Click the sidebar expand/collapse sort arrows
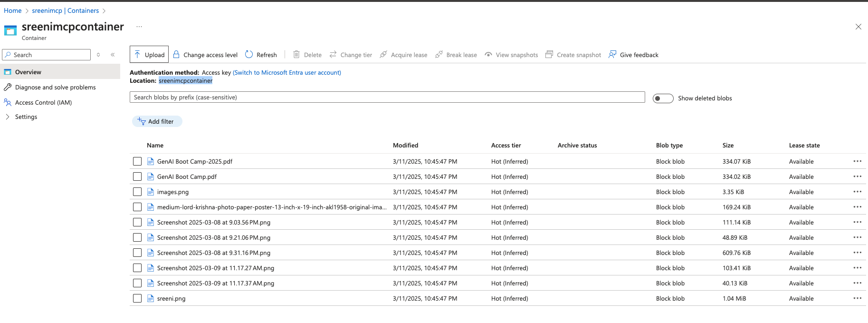The width and height of the screenshot is (868, 323). (x=98, y=55)
